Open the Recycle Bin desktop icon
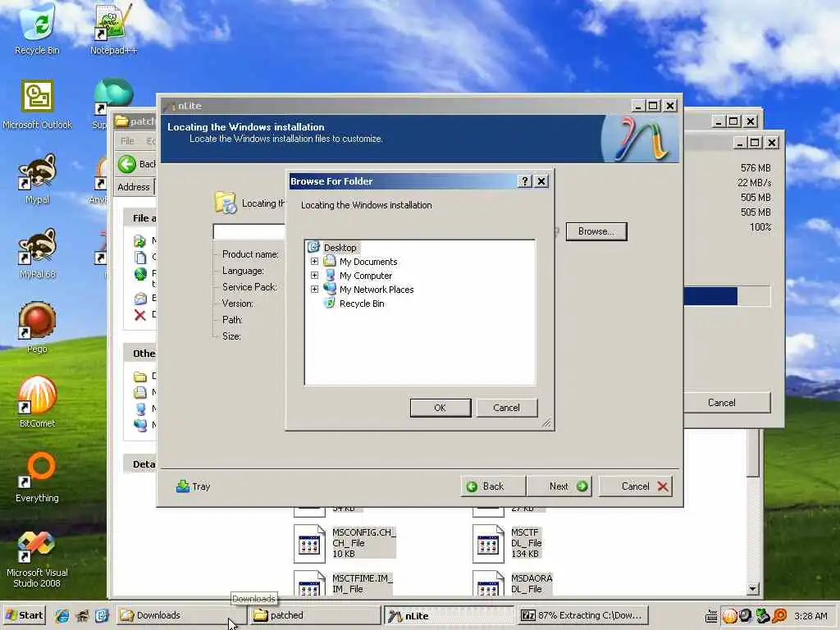Image resolution: width=840 pixels, height=630 pixels. point(37,30)
